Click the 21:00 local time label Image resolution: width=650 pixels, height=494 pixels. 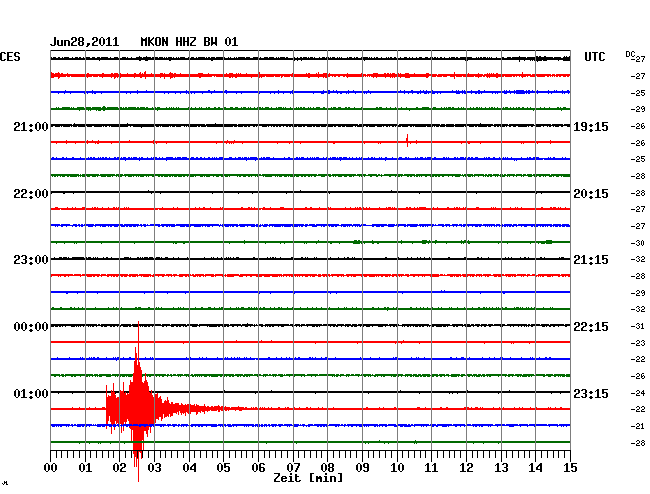[x=31, y=126]
